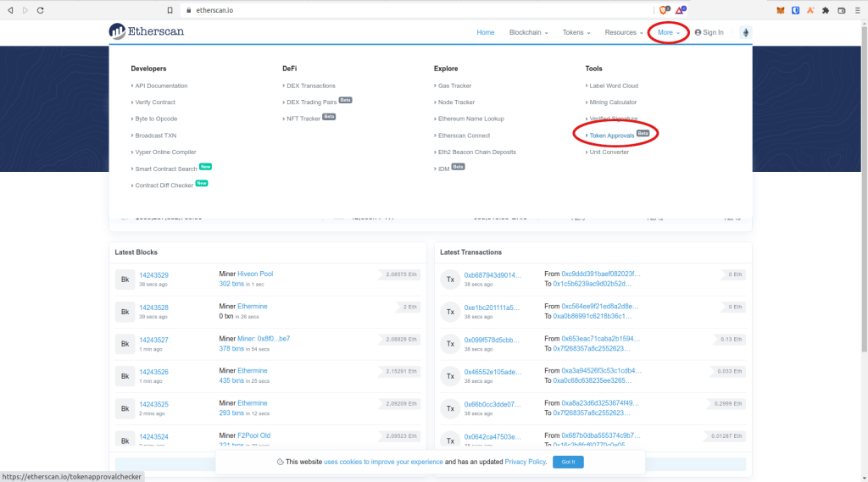Bookmark page using bookmark icon

click(x=170, y=10)
